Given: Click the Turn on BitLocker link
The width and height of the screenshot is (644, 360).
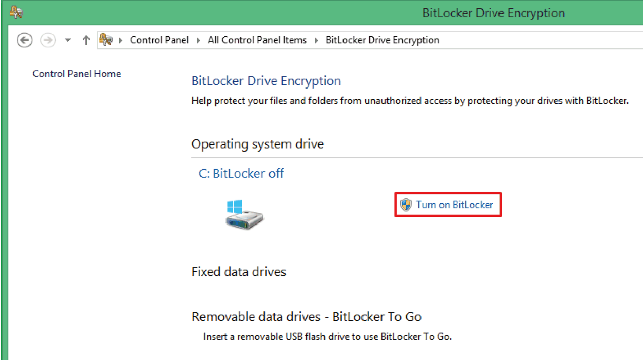Looking at the screenshot, I should tap(454, 205).
